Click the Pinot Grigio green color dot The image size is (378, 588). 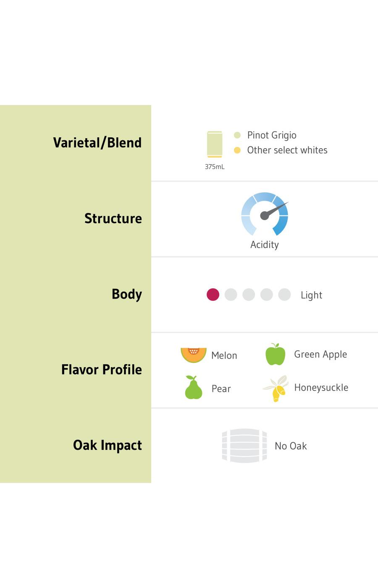pyautogui.click(x=237, y=135)
